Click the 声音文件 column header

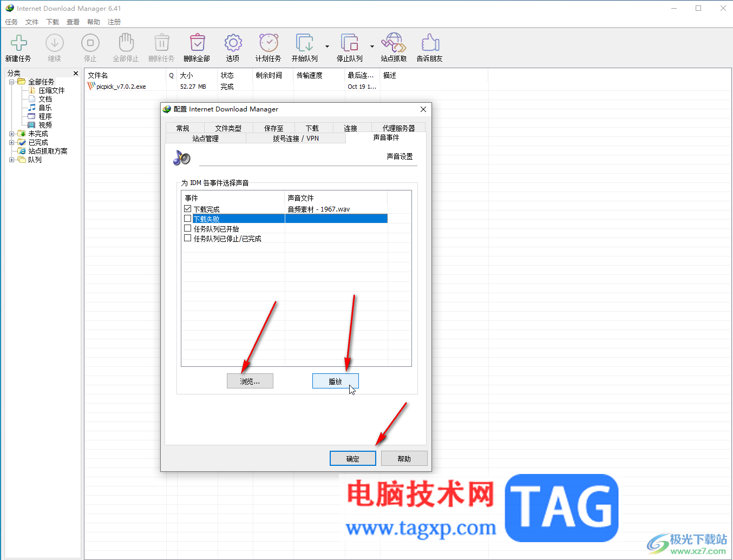pos(336,198)
